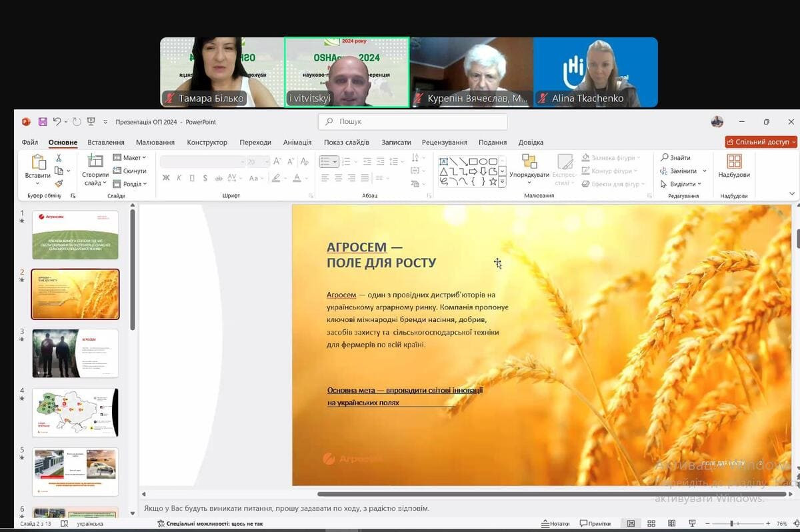This screenshot has height=532, width=800.
Task: Click the Cut scissors icon
Action: tap(59, 159)
